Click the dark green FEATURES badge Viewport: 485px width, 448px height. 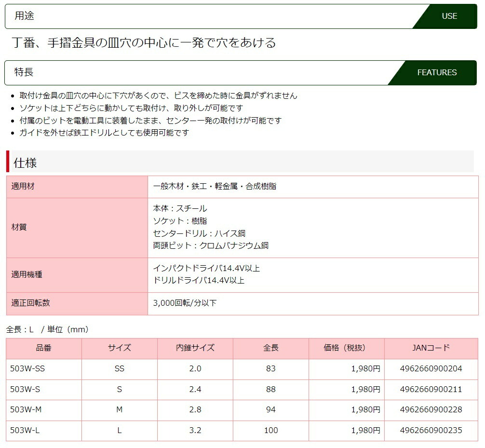pos(436,73)
